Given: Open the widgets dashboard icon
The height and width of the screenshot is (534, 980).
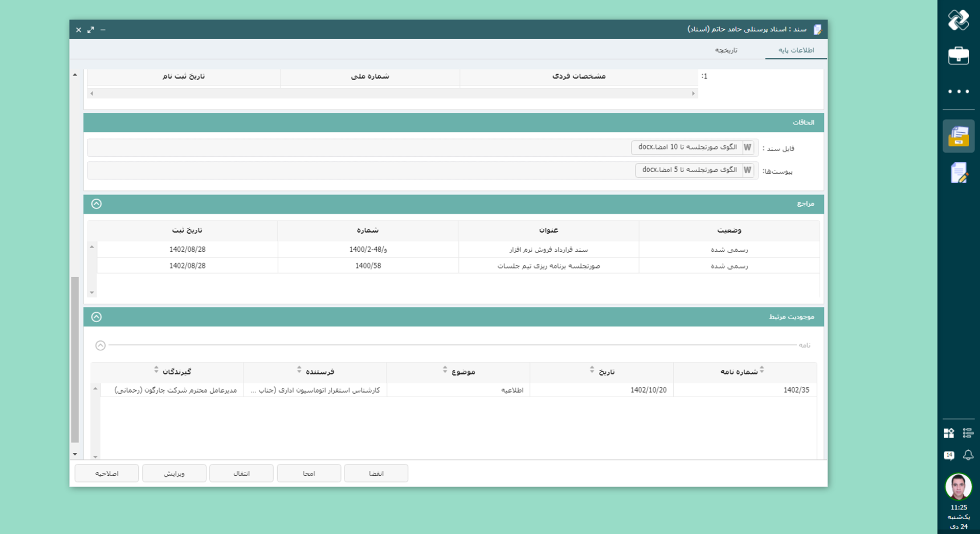Looking at the screenshot, I should [x=949, y=433].
